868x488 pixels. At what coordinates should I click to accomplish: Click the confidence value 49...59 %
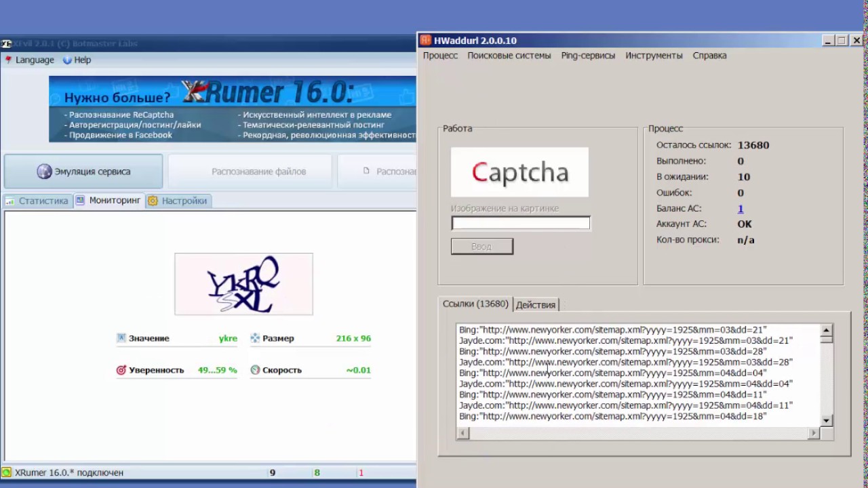click(x=218, y=370)
